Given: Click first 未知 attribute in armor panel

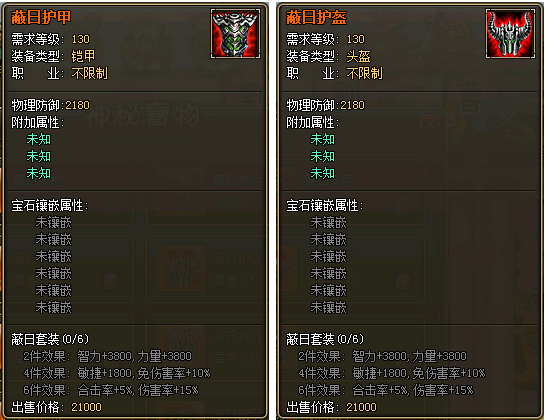Looking at the screenshot, I should coord(39,139).
